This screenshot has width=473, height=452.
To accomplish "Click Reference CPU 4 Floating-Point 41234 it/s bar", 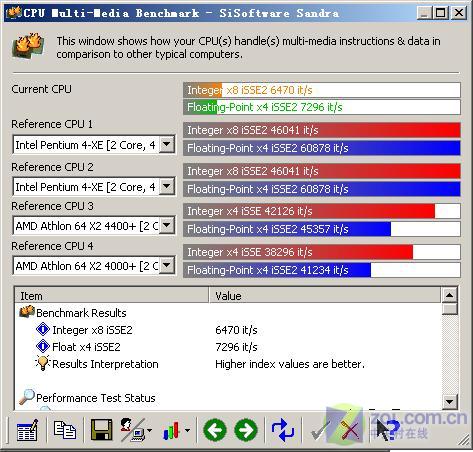I will pyautogui.click(x=322, y=270).
